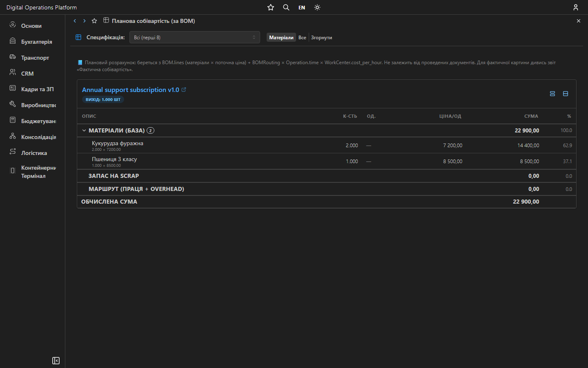Open the Бюджетування calculator icon

[13, 120]
